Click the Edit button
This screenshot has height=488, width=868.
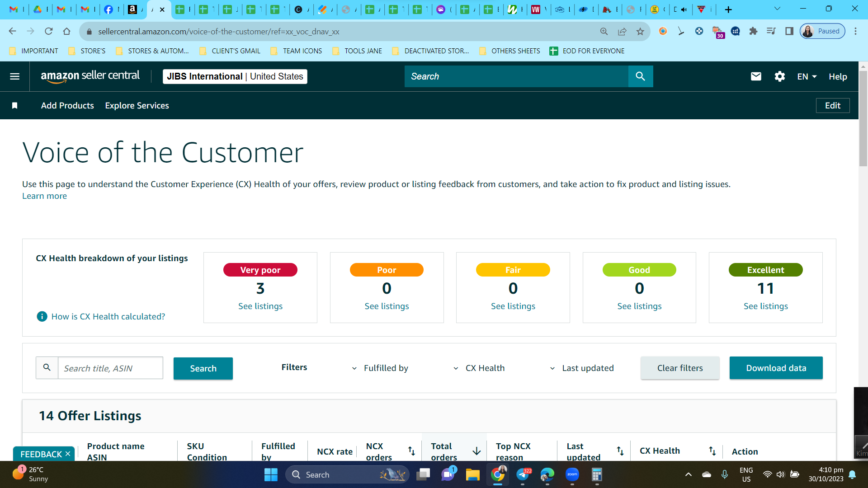[833, 105]
